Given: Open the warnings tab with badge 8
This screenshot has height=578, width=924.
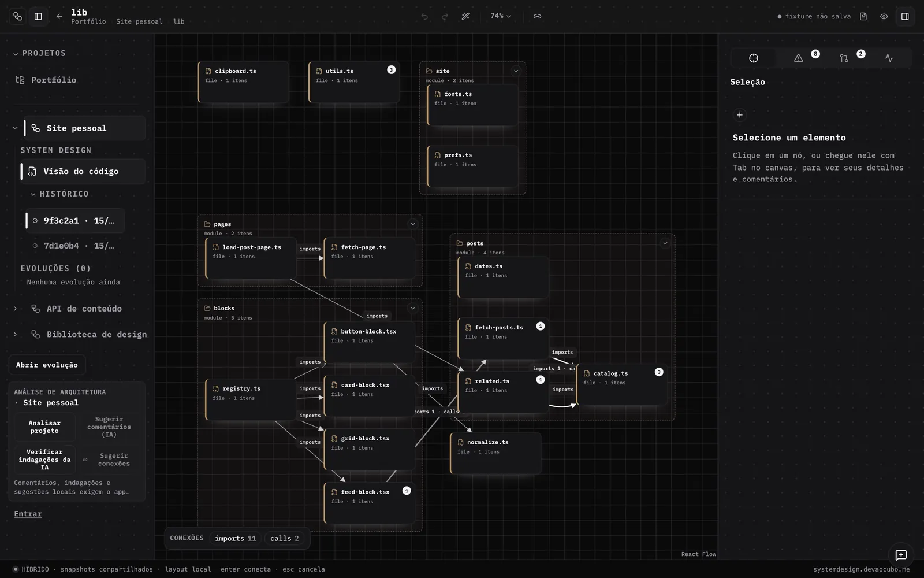Looking at the screenshot, I should [x=799, y=58].
